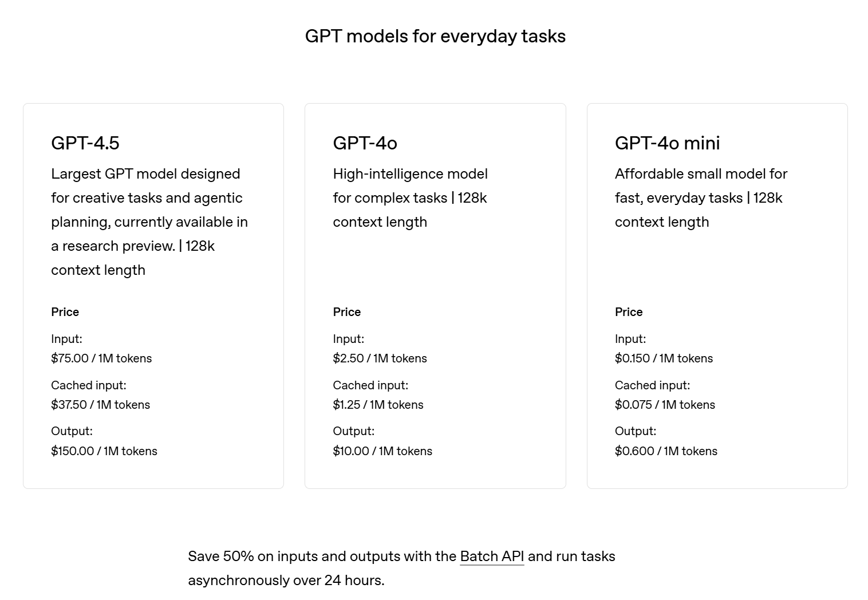This screenshot has height=600, width=868.
Task: Click the Price label in the GPT-4o card
Action: [x=346, y=312]
